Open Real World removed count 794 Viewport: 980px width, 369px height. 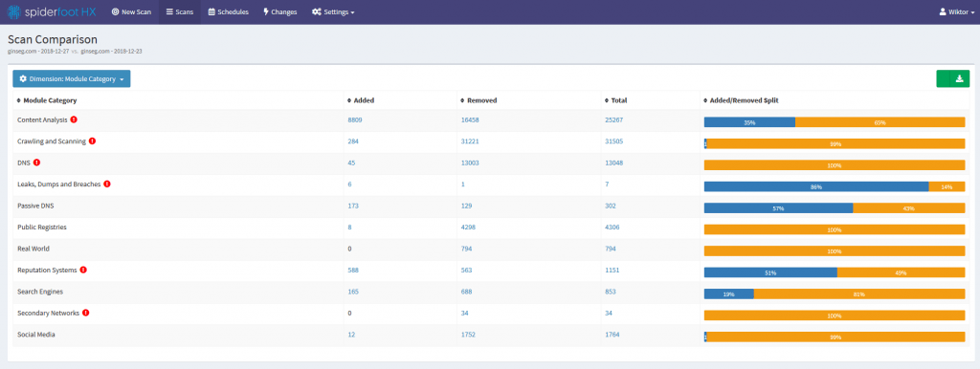click(466, 249)
